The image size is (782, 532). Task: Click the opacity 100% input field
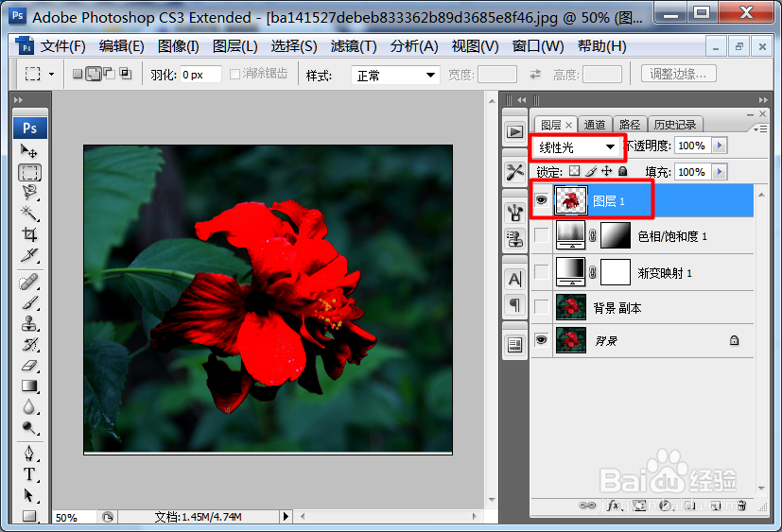point(693,146)
